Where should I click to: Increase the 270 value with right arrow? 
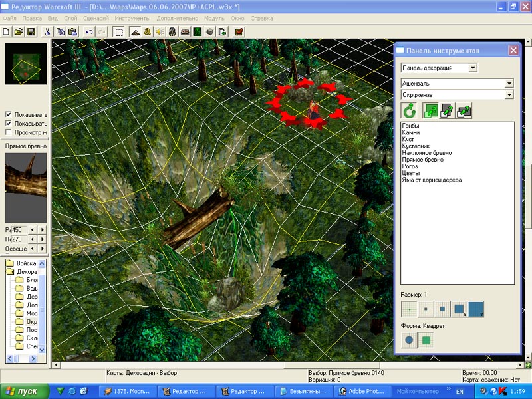pyautogui.click(x=43, y=239)
